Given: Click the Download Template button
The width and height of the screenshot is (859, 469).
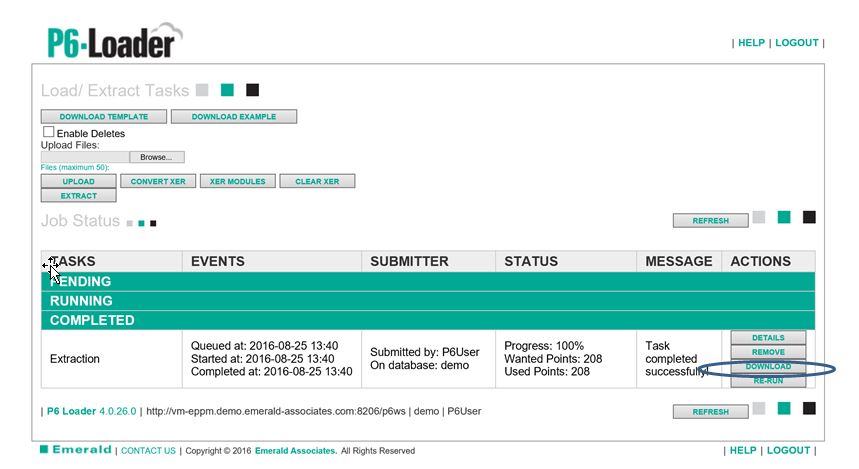Looking at the screenshot, I should pos(103,117).
